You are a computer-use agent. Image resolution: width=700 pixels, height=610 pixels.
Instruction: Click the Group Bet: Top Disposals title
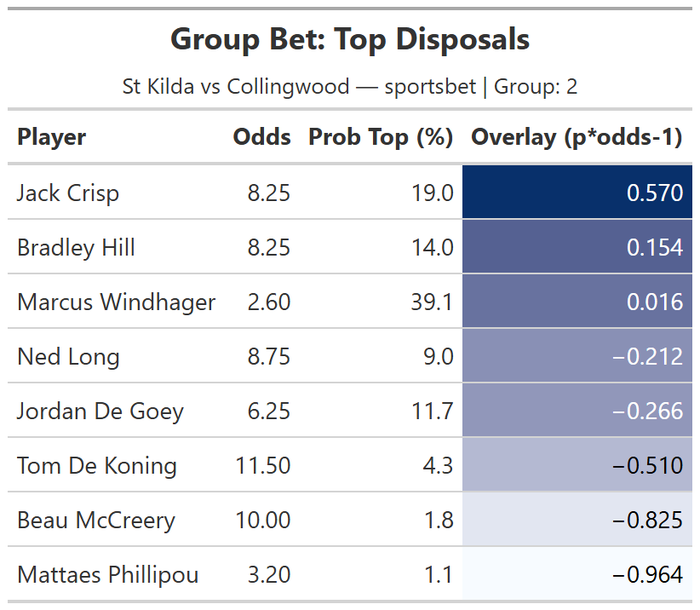(350, 39)
